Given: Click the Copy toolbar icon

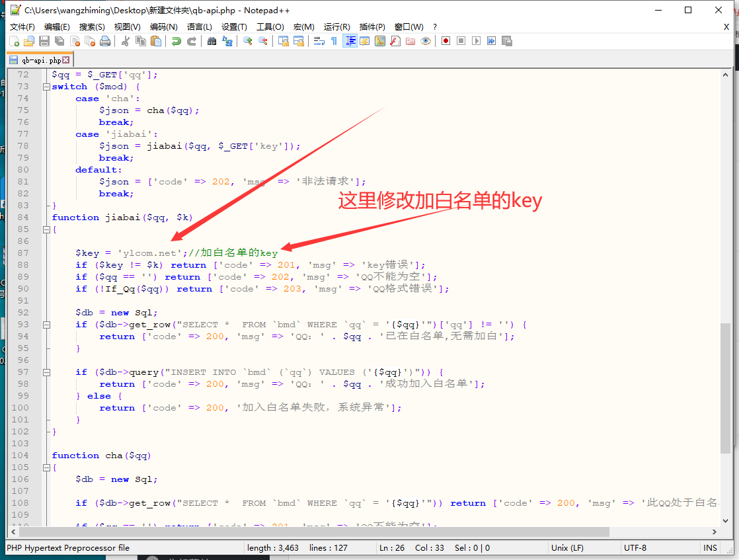Looking at the screenshot, I should 140,42.
